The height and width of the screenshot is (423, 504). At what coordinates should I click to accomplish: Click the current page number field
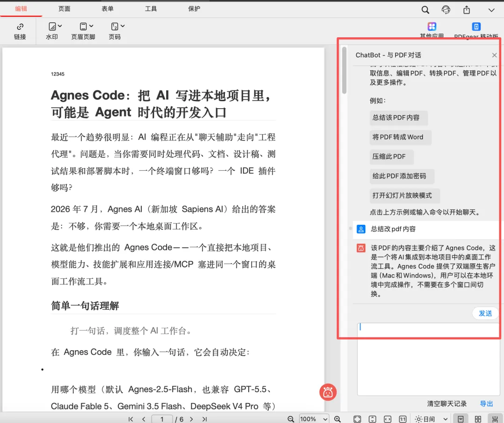162,419
